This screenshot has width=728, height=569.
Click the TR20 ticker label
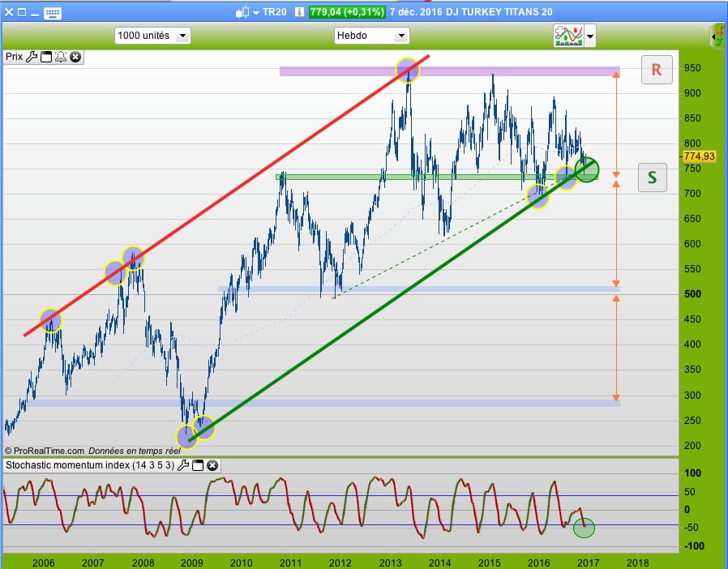274,12
